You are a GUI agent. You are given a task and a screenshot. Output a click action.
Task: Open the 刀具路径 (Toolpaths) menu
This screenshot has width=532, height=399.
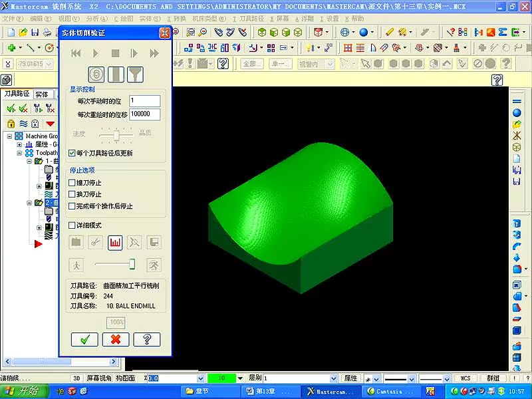tap(248, 19)
